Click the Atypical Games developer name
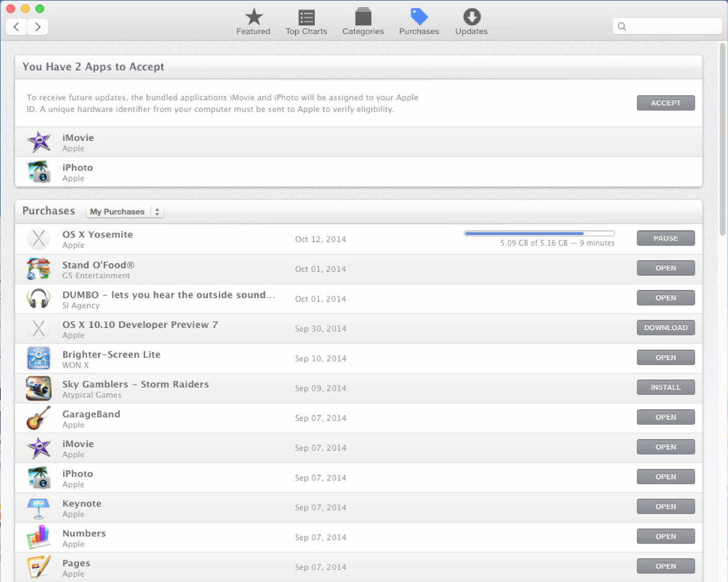Image resolution: width=728 pixels, height=582 pixels. coord(92,395)
